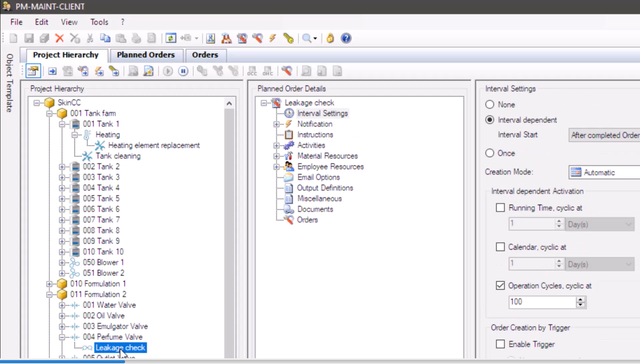Click the copy icon in main toolbar
The width and height of the screenshot is (640, 364).
coord(105,38)
